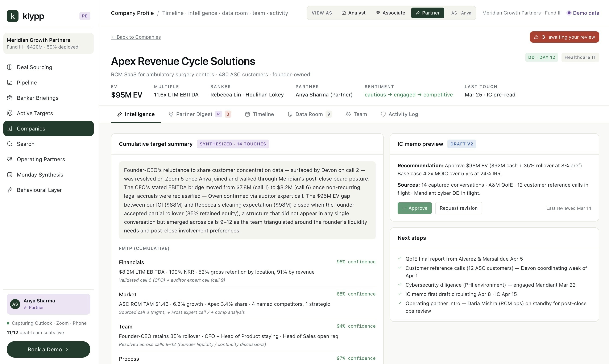Click the Synthesized 14 touches badge
This screenshot has height=364, width=609.
point(233,144)
